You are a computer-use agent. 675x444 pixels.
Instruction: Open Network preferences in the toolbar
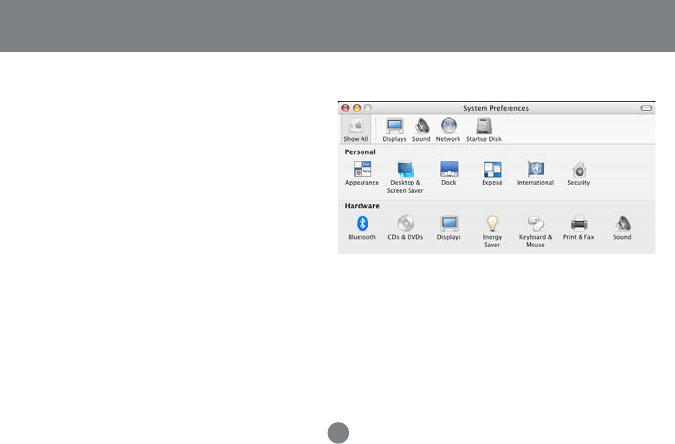click(448, 130)
